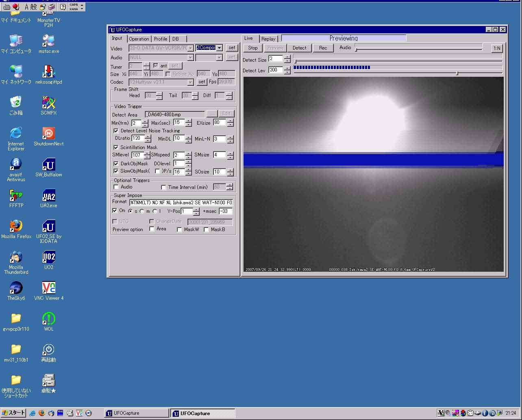
Task: Open the Replay tab
Action: click(x=268, y=39)
